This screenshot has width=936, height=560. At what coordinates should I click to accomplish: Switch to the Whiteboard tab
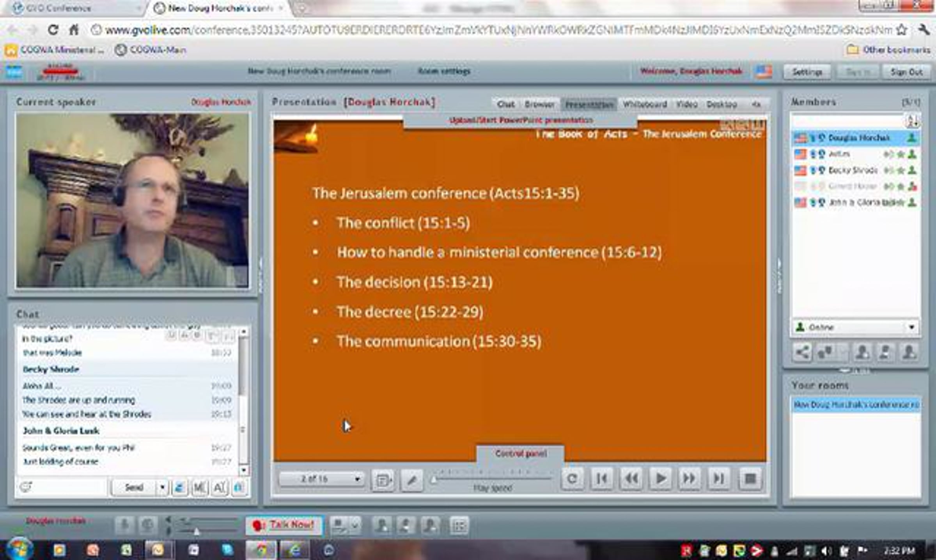(645, 105)
